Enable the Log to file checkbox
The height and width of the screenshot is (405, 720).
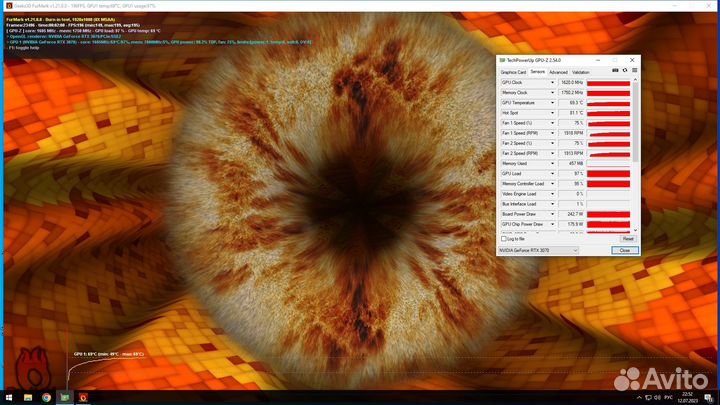click(505, 239)
